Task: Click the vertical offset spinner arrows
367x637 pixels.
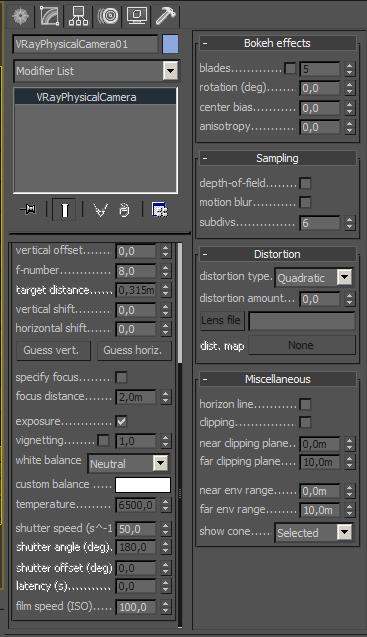Action: (x=165, y=251)
